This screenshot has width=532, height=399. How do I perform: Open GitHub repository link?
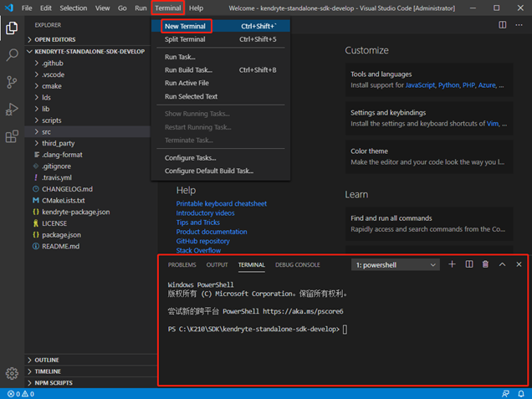click(202, 241)
